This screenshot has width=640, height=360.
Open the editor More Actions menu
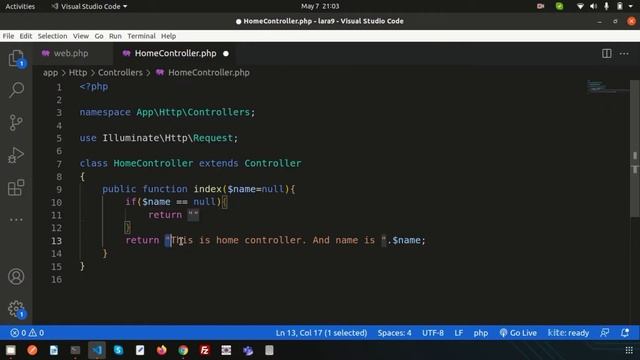624,53
